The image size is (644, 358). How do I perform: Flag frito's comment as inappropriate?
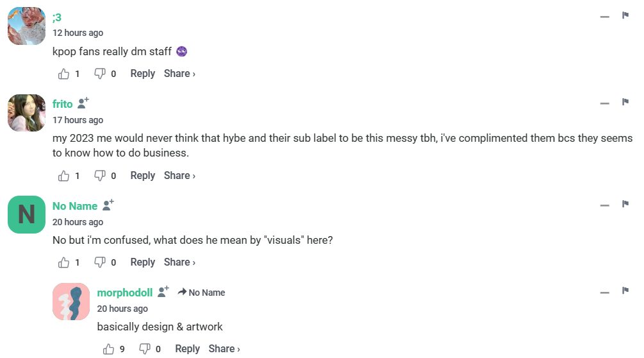(x=625, y=103)
